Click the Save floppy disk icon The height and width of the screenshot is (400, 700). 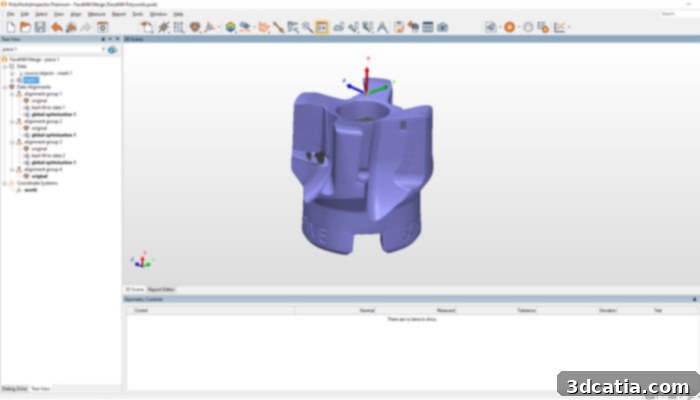point(40,27)
